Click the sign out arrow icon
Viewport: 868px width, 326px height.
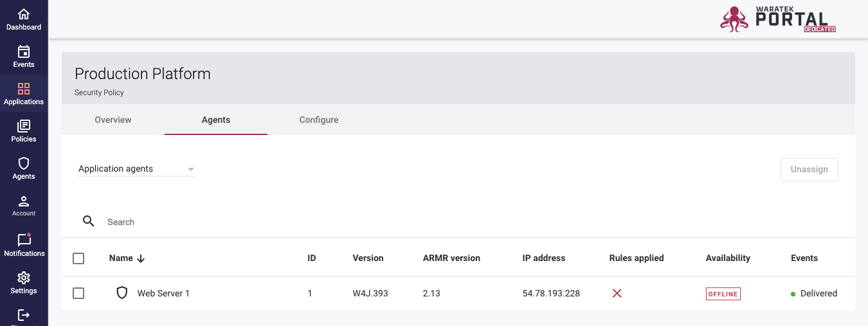click(24, 314)
